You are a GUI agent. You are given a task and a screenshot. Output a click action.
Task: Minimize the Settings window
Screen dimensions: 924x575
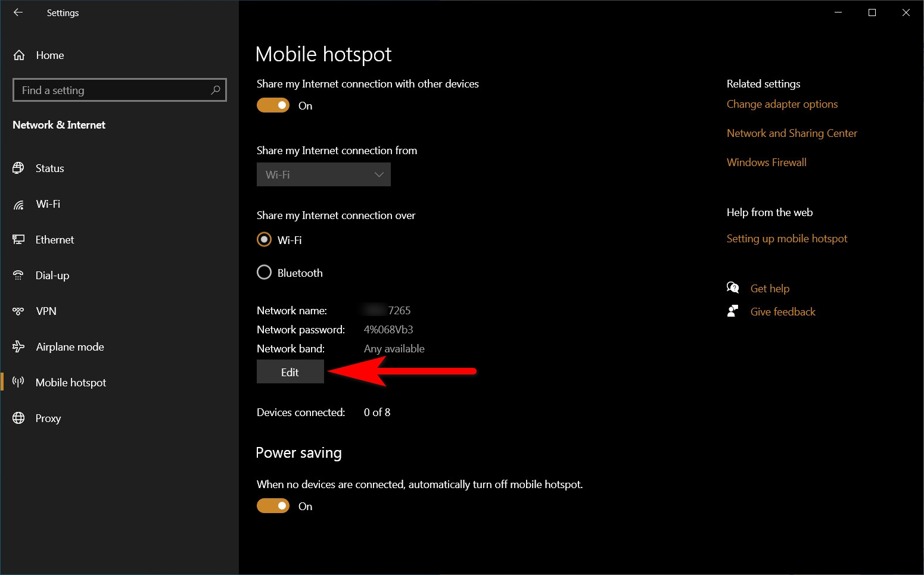[x=838, y=12]
